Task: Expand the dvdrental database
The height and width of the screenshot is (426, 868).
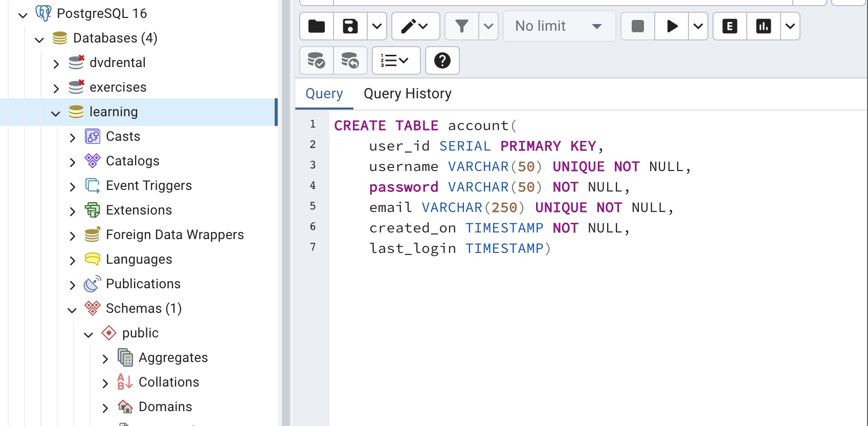Action: point(56,63)
